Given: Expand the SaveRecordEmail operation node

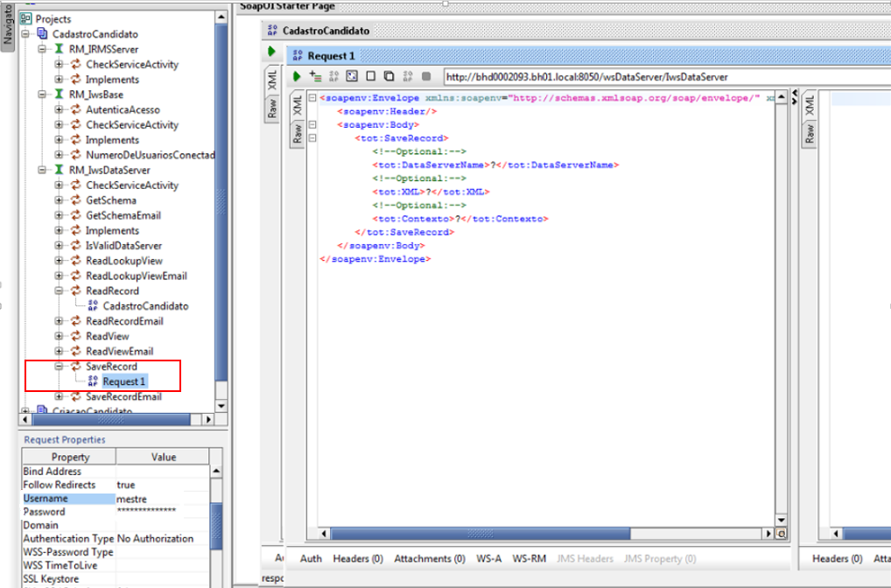Looking at the screenshot, I should click(60, 396).
